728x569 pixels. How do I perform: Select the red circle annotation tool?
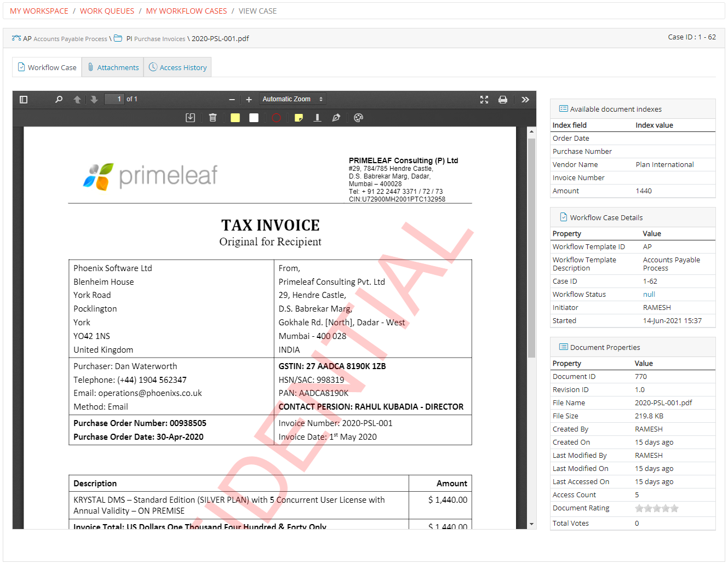click(276, 118)
